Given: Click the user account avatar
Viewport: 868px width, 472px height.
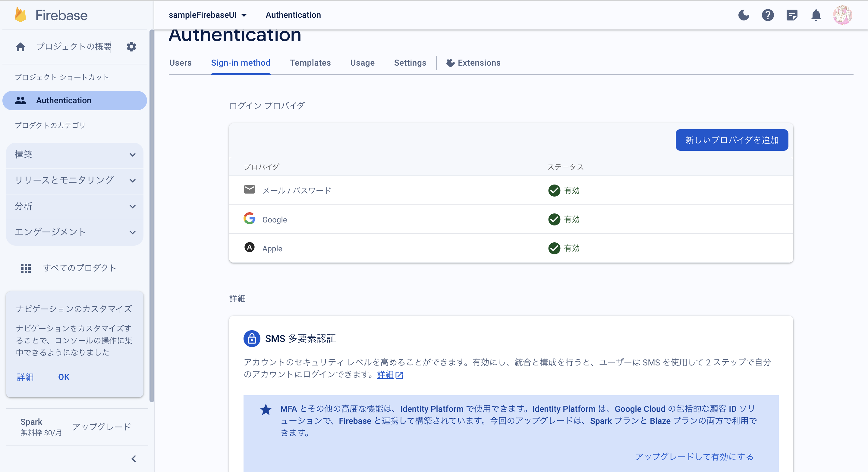Looking at the screenshot, I should coord(842,15).
